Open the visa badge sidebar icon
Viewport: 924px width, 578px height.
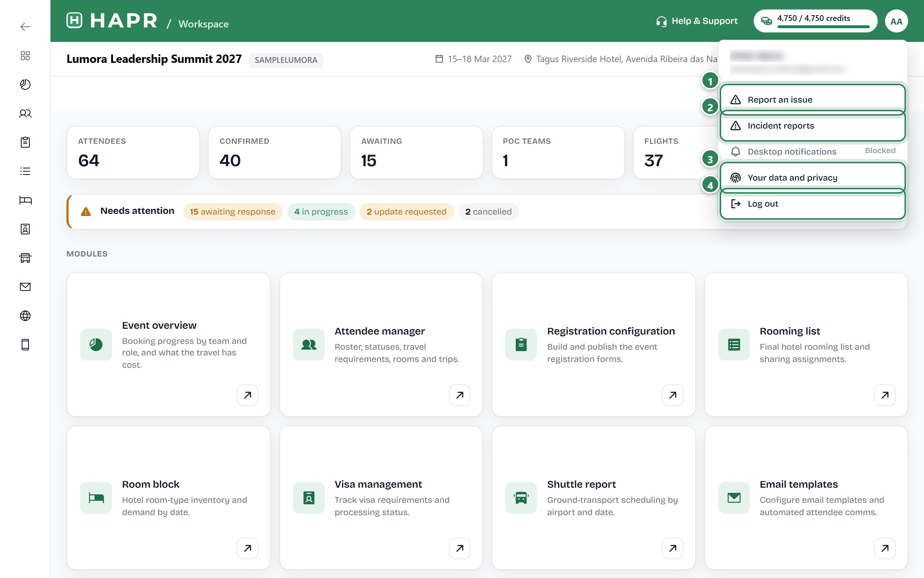coord(25,229)
